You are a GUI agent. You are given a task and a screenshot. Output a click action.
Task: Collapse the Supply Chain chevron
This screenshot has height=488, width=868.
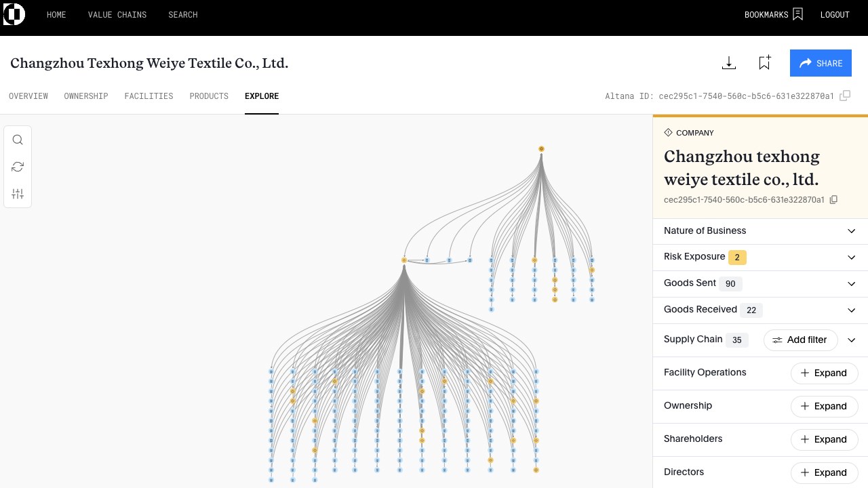[x=852, y=340]
